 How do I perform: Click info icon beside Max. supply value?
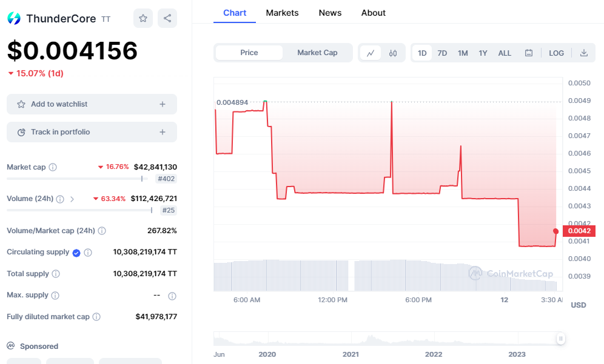(172, 296)
